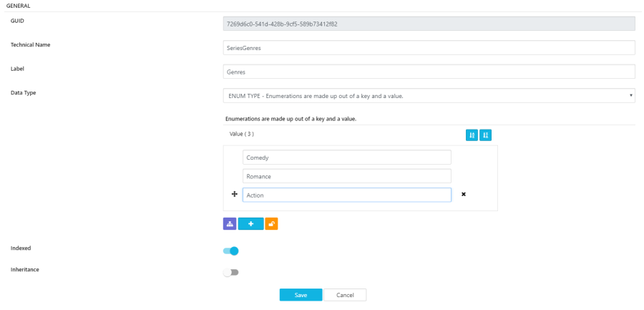Image resolution: width=644 pixels, height=310 pixels.
Task: Click the Data Type dropdown arrow
Action: tap(630, 95)
